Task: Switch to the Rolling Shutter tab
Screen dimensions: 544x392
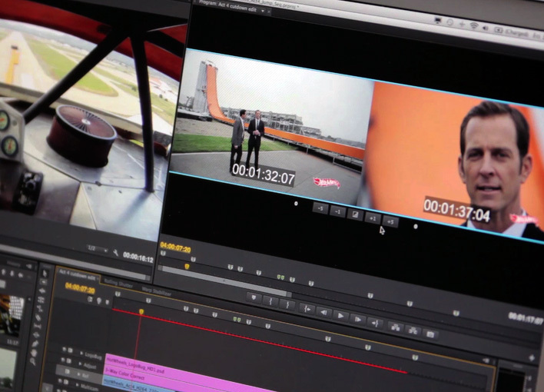Action: point(118,284)
